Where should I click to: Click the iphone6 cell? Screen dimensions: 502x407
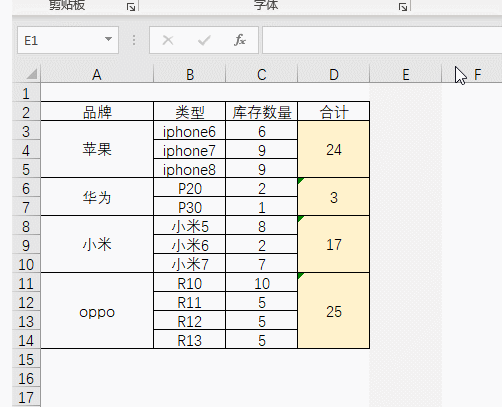click(190, 130)
